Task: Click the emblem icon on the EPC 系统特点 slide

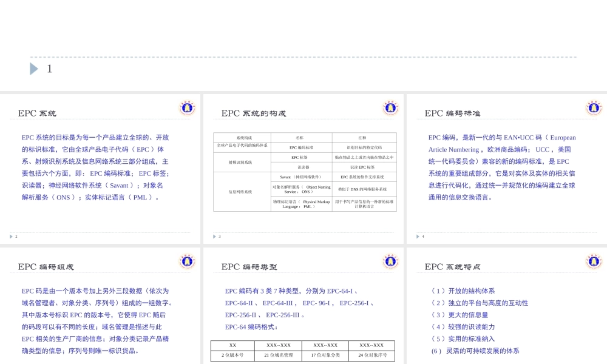Action: (x=593, y=261)
